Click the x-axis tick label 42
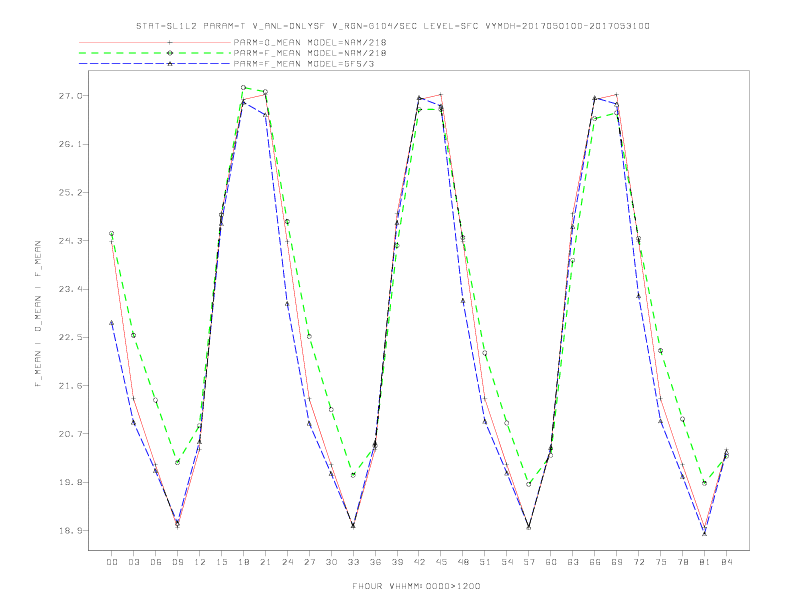This screenshot has width=792, height=612. pos(419,562)
